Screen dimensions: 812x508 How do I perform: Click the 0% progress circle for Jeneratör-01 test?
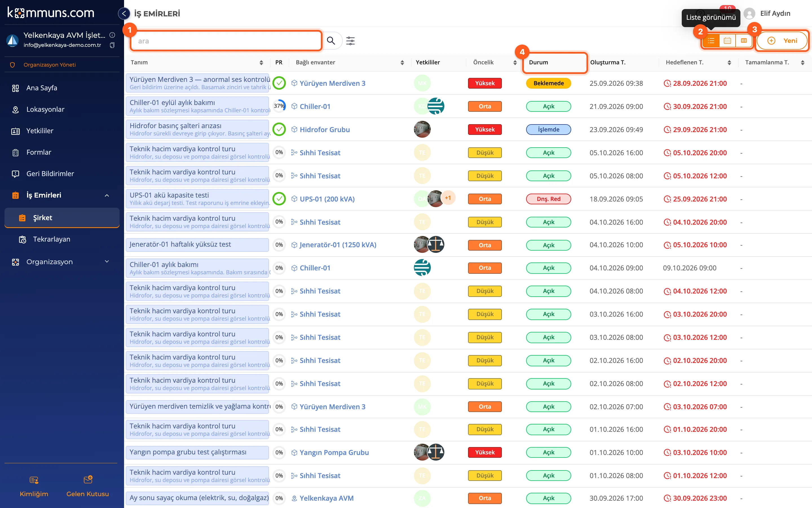tap(279, 245)
